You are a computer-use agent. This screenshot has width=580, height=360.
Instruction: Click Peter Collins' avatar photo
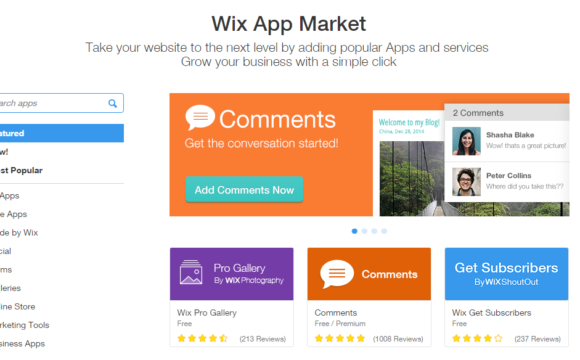pyautogui.click(x=466, y=182)
